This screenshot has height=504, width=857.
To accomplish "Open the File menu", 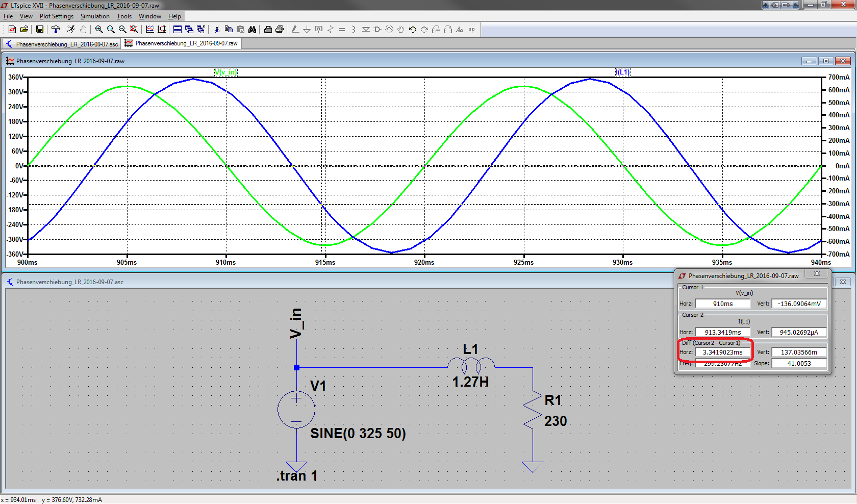I will point(8,16).
